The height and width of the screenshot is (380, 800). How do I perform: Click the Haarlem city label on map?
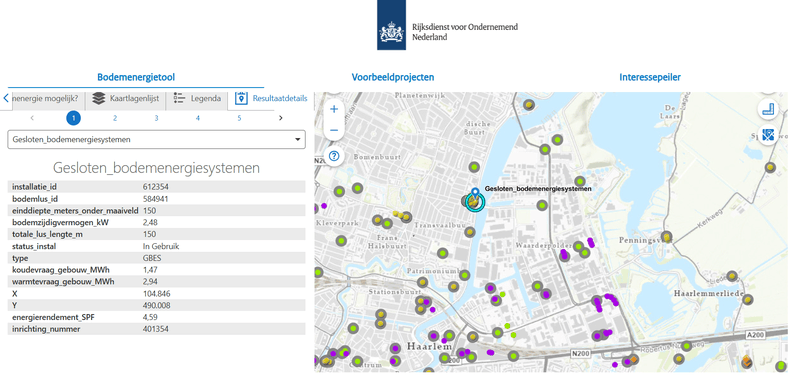430,347
